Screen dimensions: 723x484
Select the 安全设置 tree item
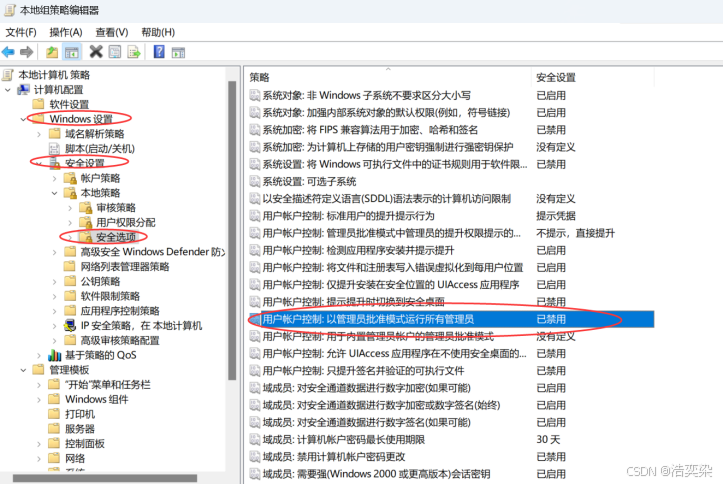point(84,163)
